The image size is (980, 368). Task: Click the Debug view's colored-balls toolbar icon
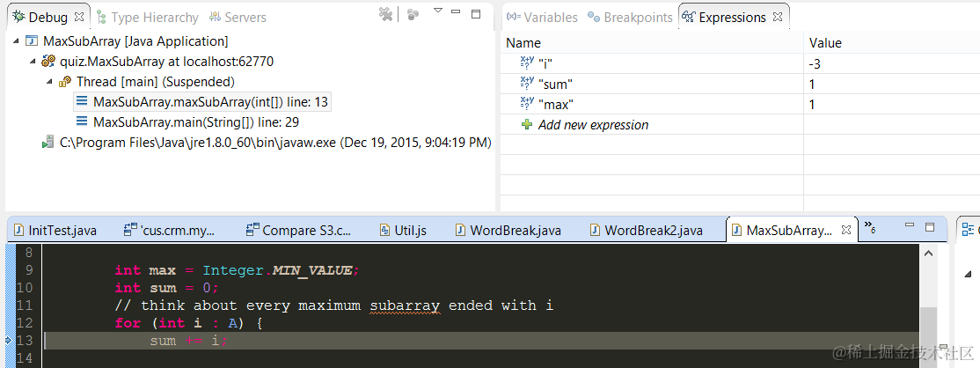[x=413, y=14]
